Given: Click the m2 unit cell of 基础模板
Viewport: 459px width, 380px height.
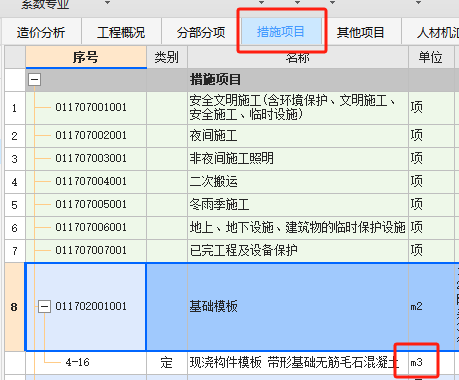Looking at the screenshot, I should tap(431, 307).
